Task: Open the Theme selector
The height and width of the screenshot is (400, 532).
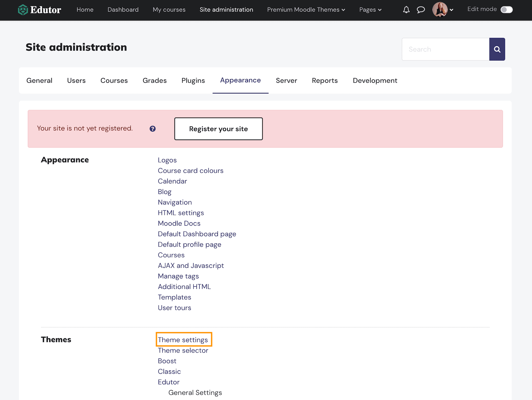Action: click(x=183, y=350)
